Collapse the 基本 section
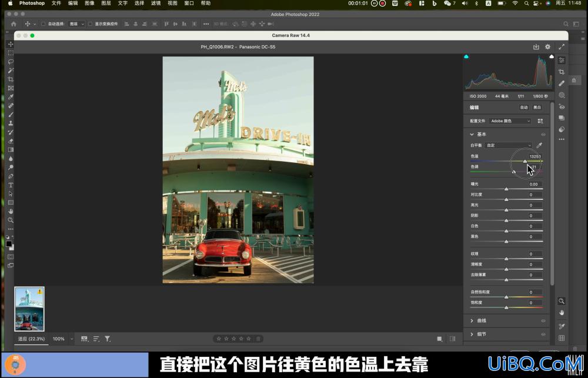The height and width of the screenshot is (378, 588). [472, 134]
